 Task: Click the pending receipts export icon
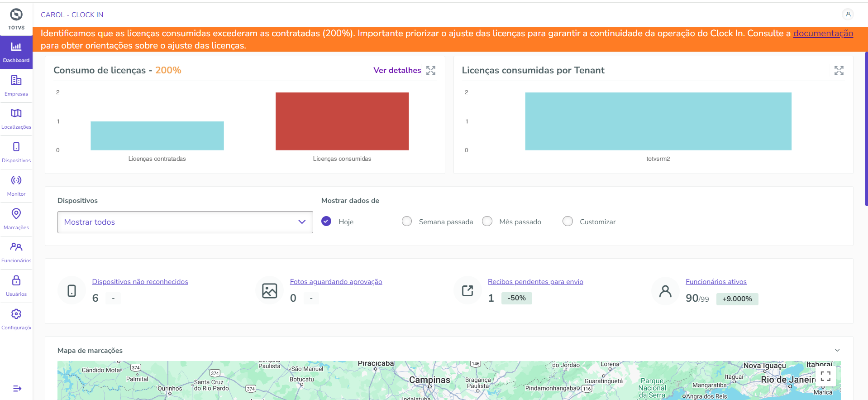point(467,290)
